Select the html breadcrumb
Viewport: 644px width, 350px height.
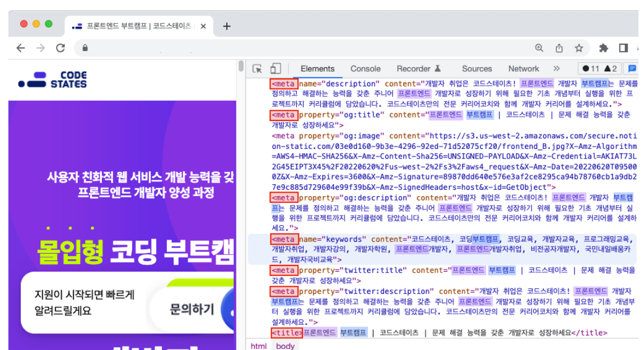(258, 346)
